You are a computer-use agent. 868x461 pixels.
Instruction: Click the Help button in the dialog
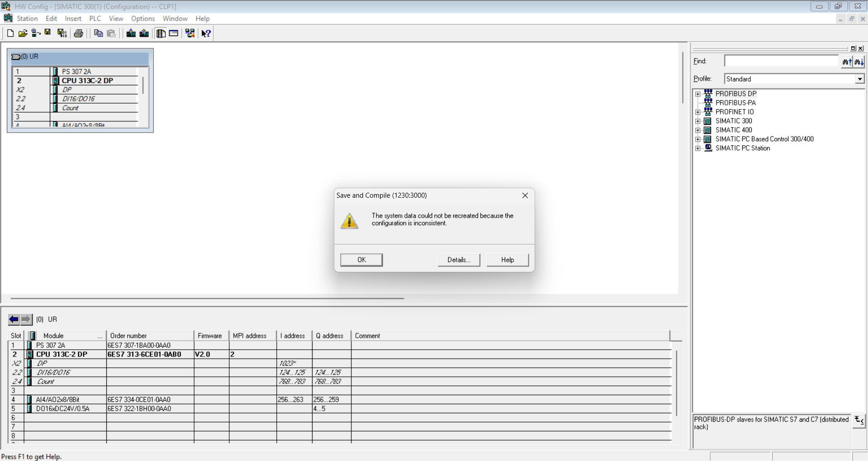point(508,260)
